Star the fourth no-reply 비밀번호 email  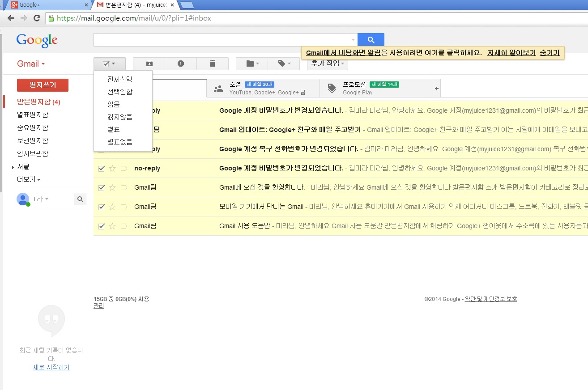click(x=112, y=168)
